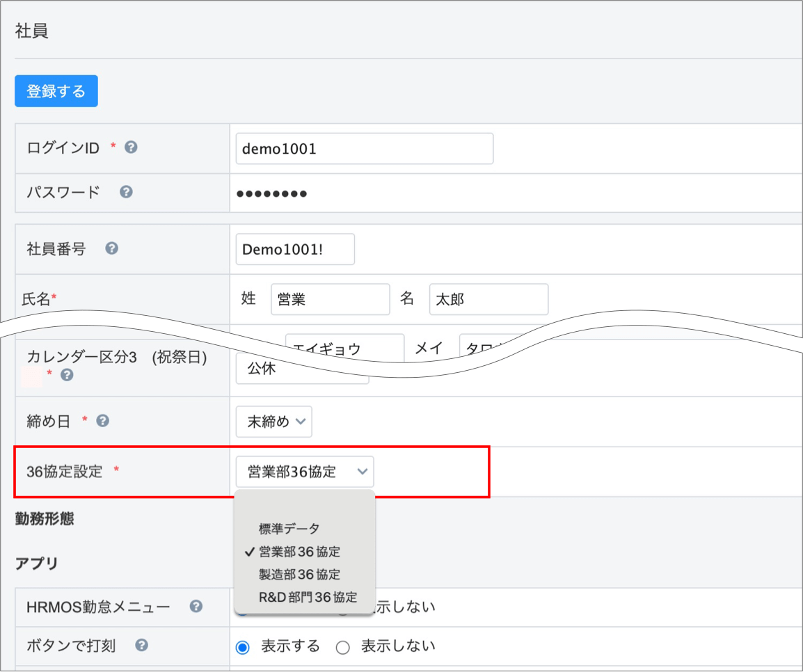Click the ログインID field containing demo1001
Image resolution: width=803 pixels, height=672 pixels.
point(364,149)
